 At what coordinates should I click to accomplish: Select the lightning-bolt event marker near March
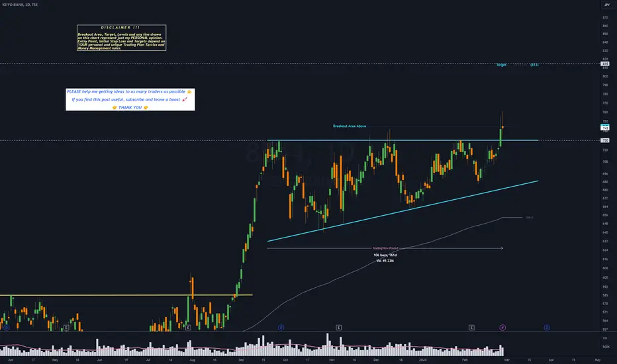click(x=502, y=328)
